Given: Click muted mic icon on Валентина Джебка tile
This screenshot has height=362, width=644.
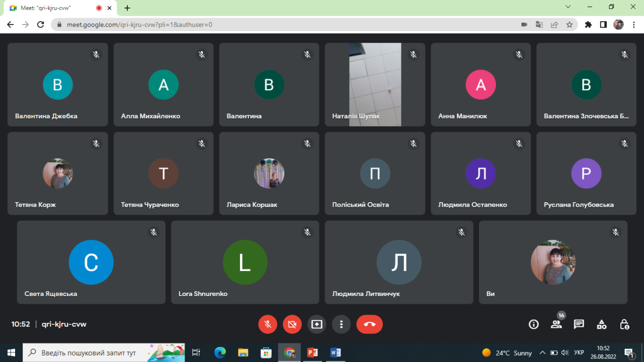Looking at the screenshot, I should [96, 54].
